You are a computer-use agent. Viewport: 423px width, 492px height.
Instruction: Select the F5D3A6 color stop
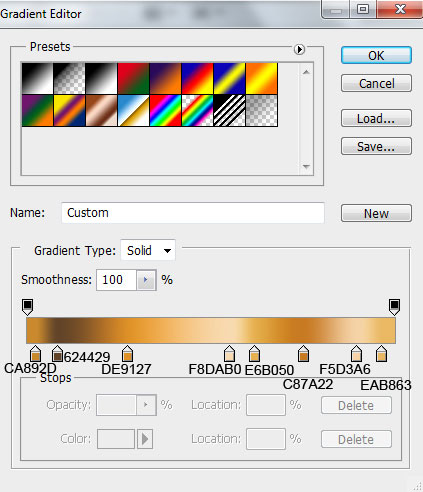356,354
